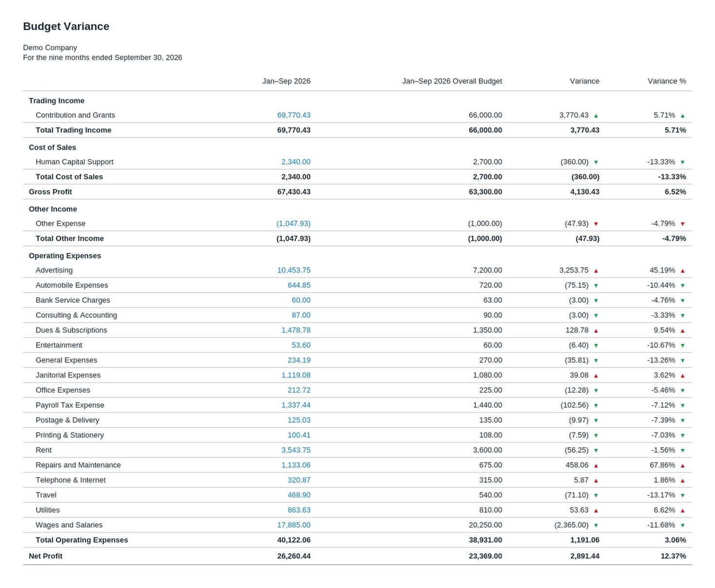715x588 pixels.
Task: Open Office Expenses amount 212.72
Action: tap(299, 390)
